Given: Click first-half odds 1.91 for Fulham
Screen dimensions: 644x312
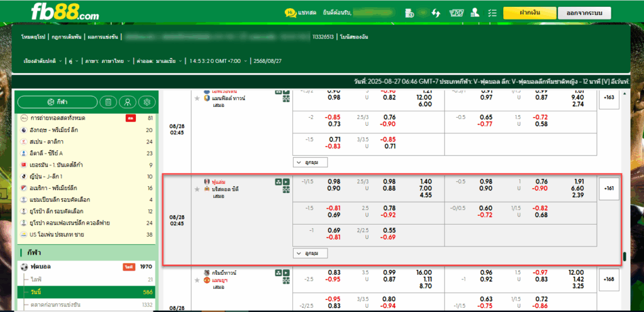Looking at the screenshot, I should pos(577,181).
